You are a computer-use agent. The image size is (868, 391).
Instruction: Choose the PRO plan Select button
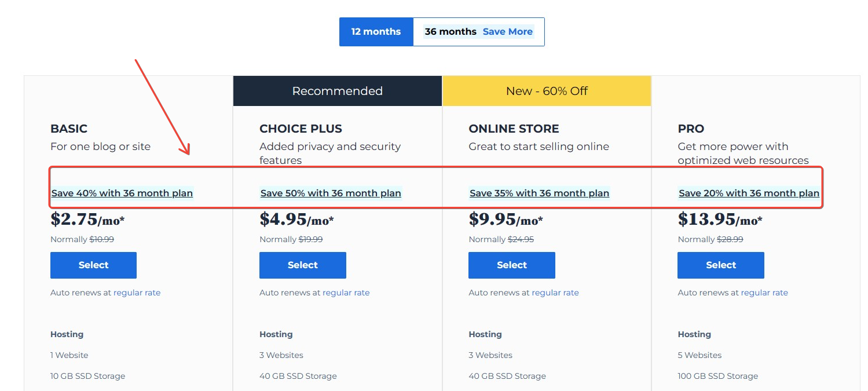pyautogui.click(x=720, y=265)
